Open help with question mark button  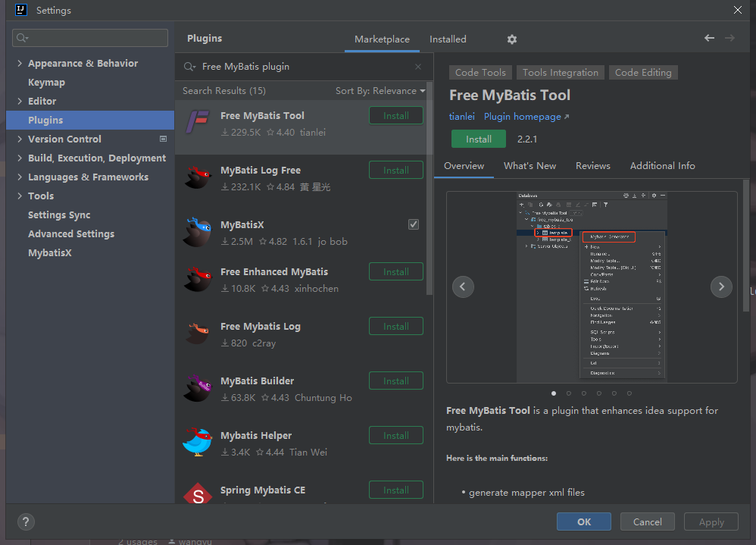click(x=26, y=522)
